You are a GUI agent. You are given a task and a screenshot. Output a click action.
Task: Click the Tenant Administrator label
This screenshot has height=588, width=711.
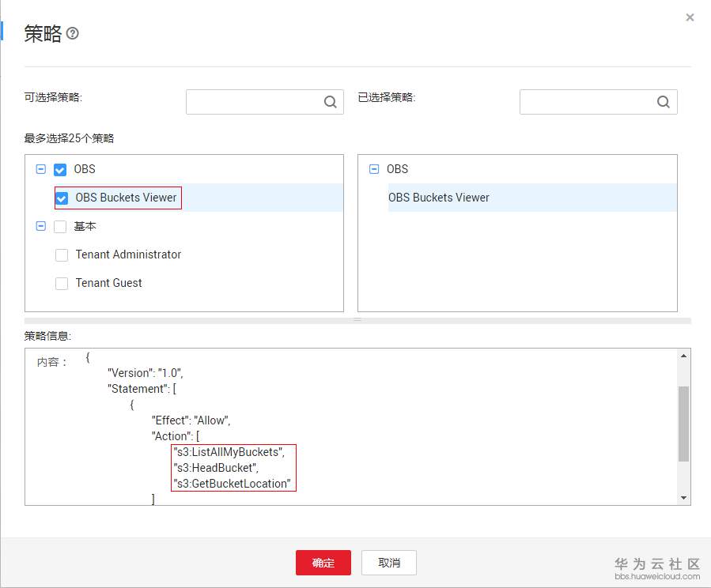click(128, 254)
